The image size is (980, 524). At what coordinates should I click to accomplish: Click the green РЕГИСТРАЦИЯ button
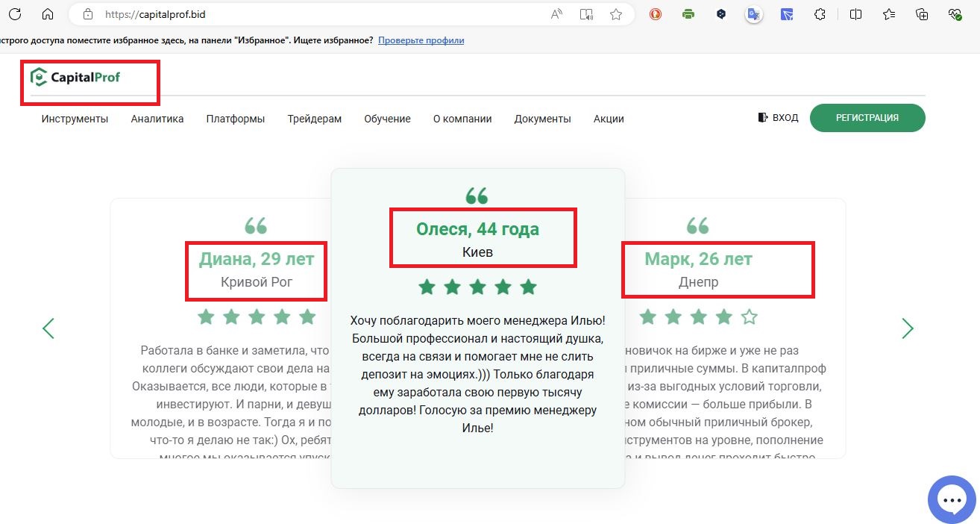point(867,118)
